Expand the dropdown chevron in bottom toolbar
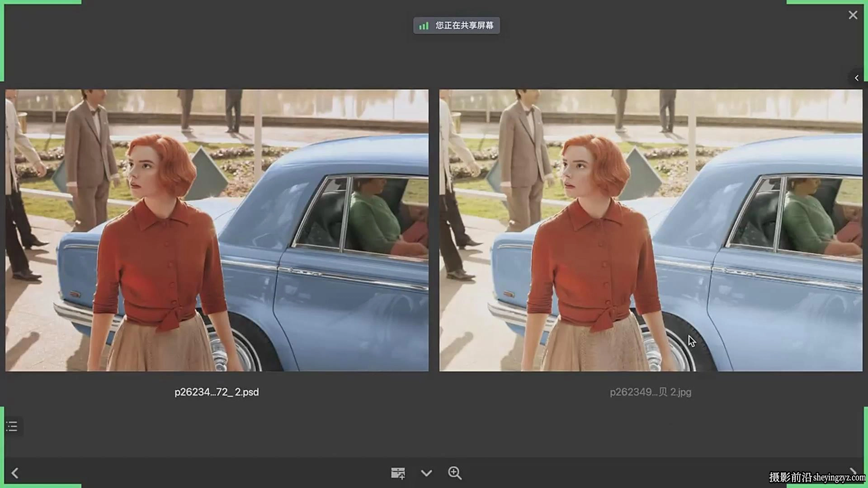This screenshot has width=868, height=488. click(426, 473)
